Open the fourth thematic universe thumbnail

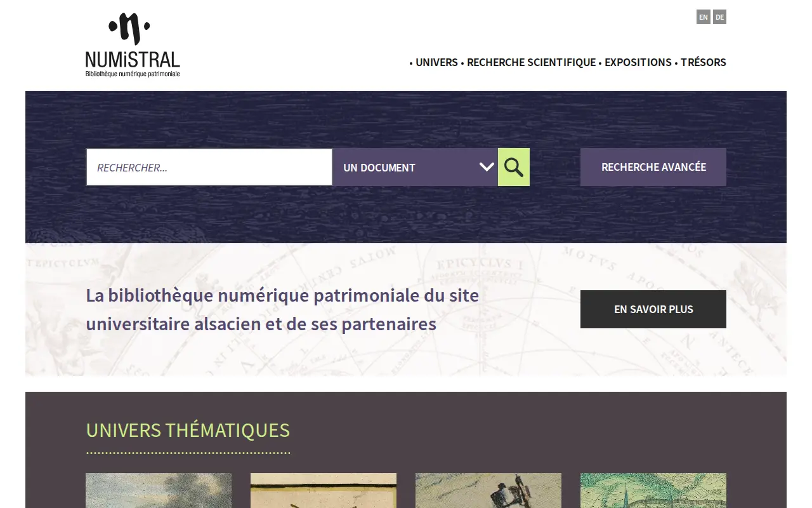click(x=653, y=490)
